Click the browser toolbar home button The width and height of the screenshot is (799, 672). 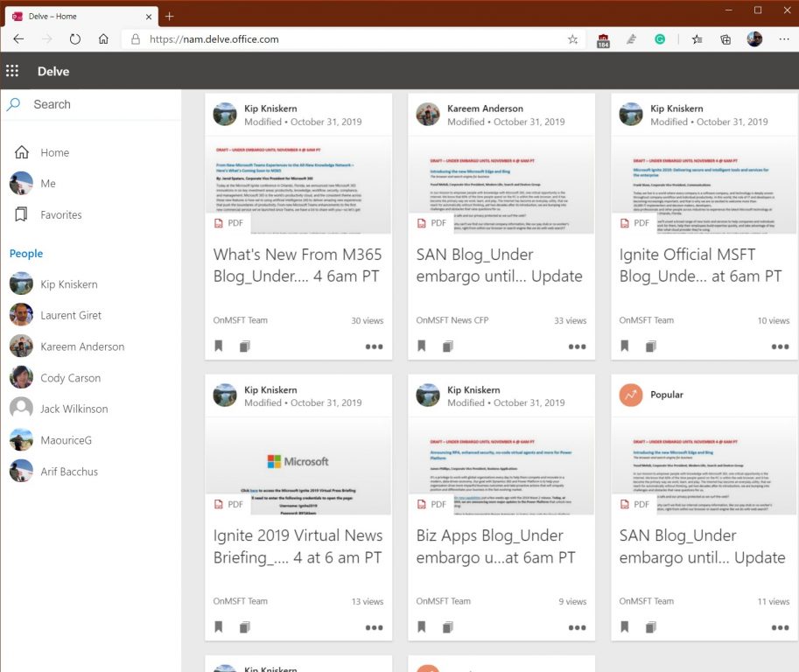coord(103,39)
